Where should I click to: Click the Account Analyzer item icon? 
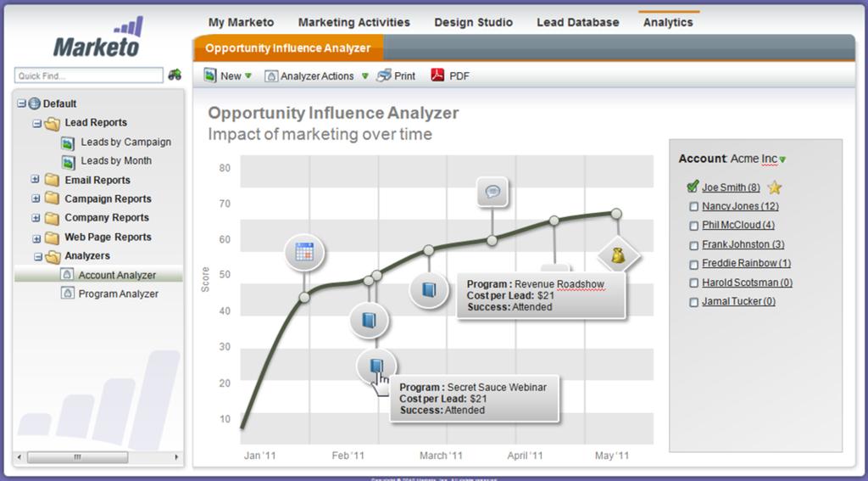click(67, 274)
